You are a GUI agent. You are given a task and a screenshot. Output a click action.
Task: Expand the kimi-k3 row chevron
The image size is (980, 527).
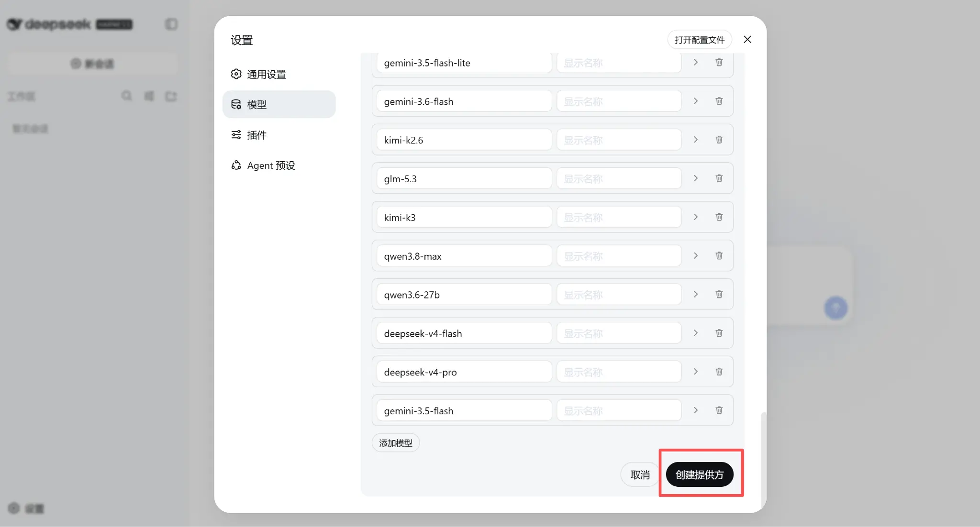point(696,217)
